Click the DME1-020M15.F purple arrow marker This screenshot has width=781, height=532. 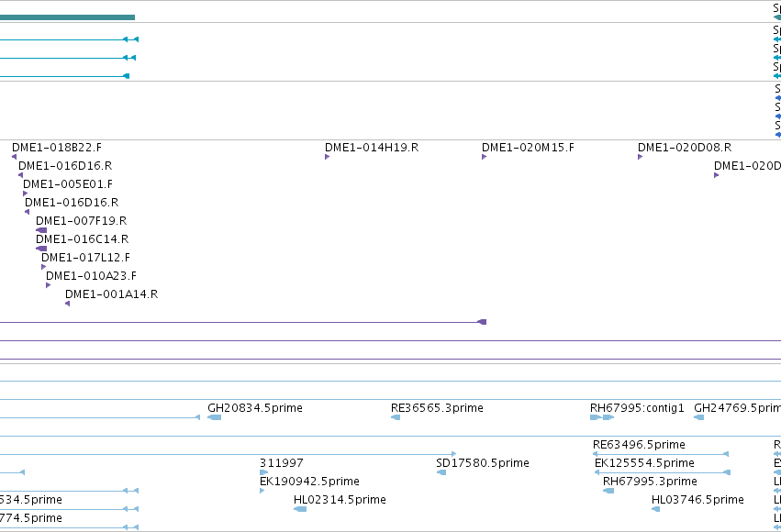(x=484, y=157)
